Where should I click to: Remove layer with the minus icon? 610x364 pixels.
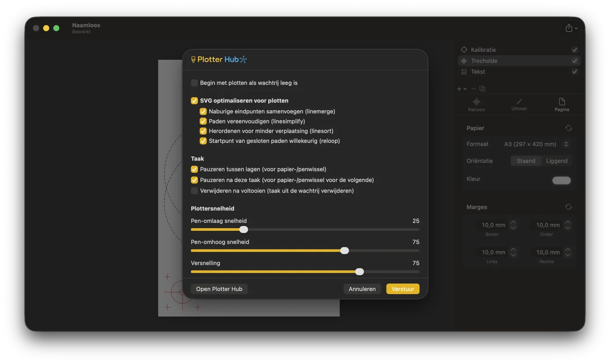[x=474, y=89]
